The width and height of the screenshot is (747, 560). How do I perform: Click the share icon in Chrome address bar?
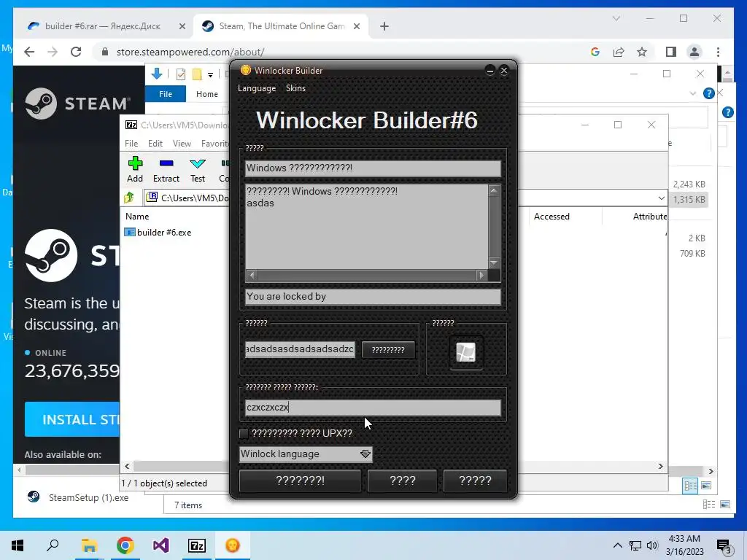(619, 52)
